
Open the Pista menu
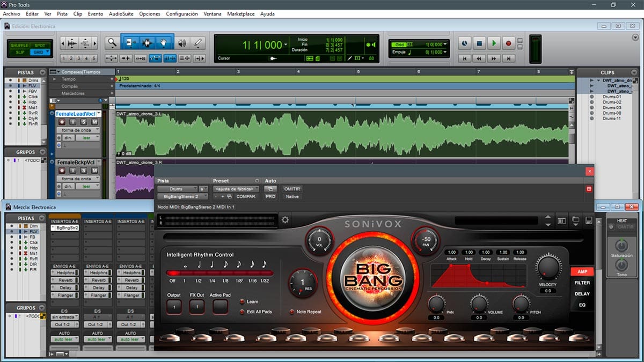point(62,14)
